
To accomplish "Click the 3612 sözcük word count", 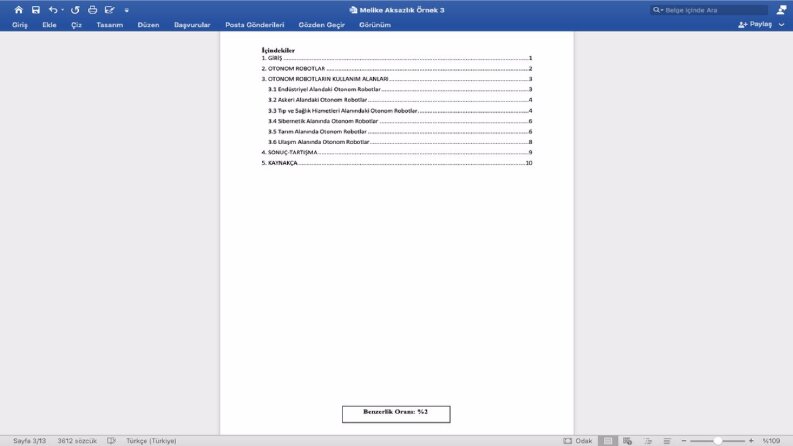I will (x=77, y=441).
